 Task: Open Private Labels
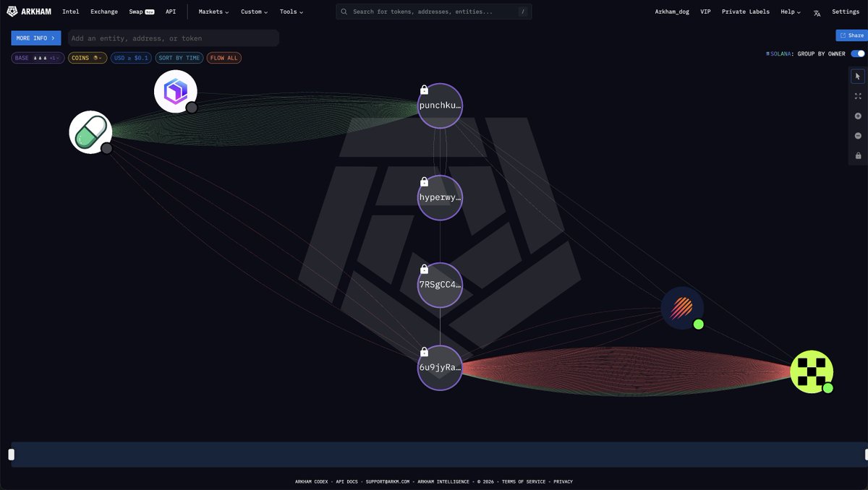(x=746, y=12)
